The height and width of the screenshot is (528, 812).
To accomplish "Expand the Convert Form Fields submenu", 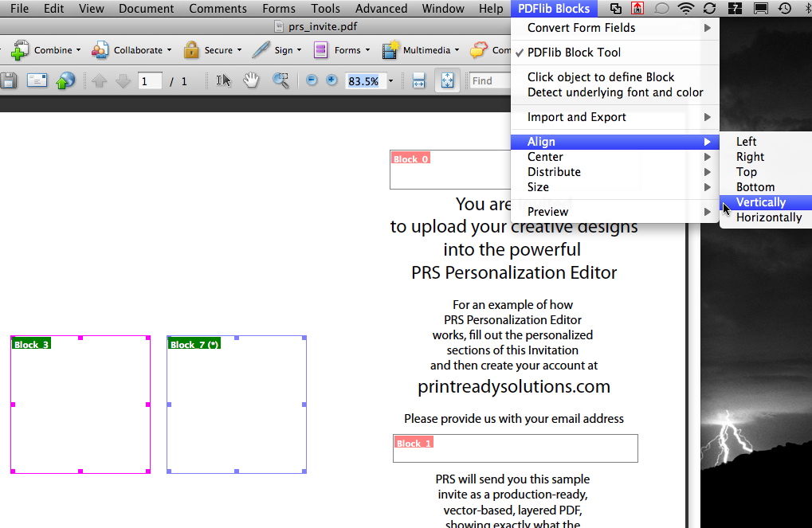I will (x=615, y=28).
